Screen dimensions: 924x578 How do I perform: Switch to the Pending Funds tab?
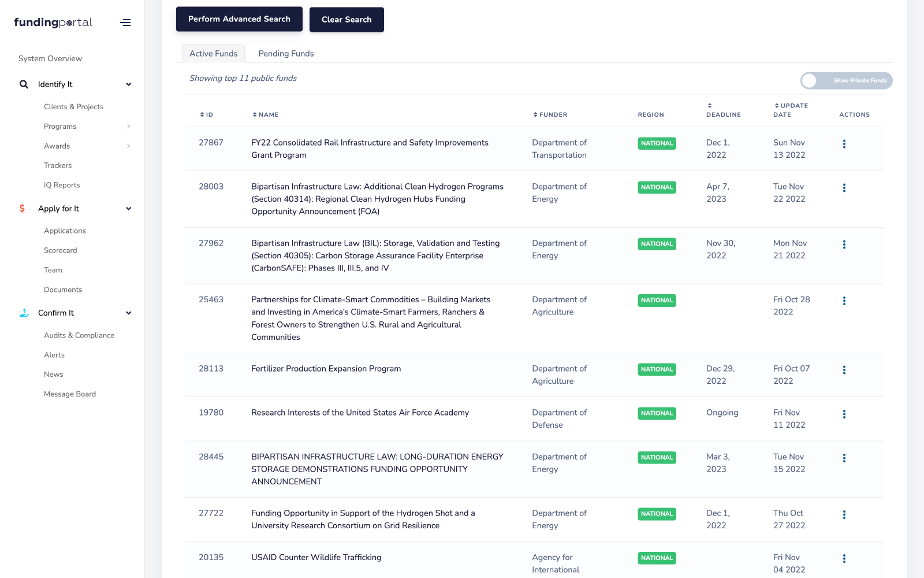click(286, 53)
